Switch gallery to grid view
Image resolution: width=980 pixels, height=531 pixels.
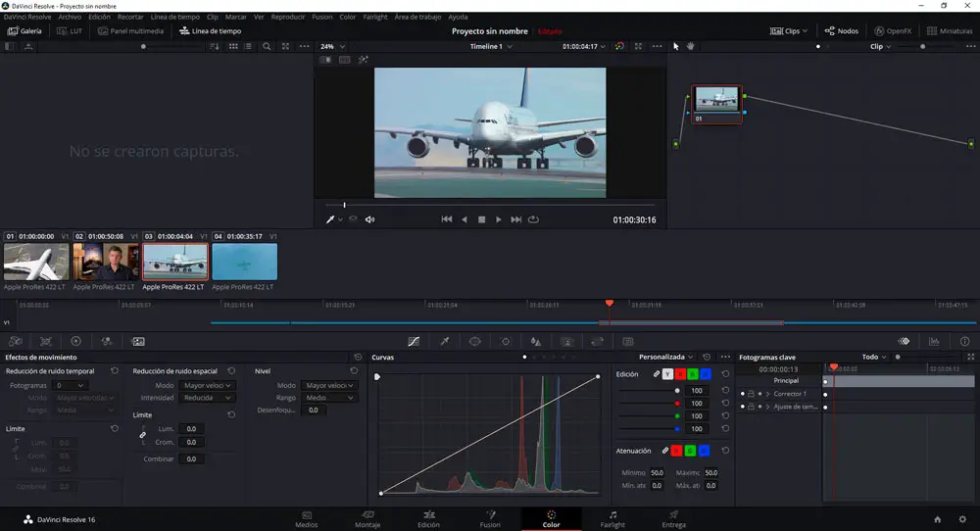pyautogui.click(x=233, y=46)
